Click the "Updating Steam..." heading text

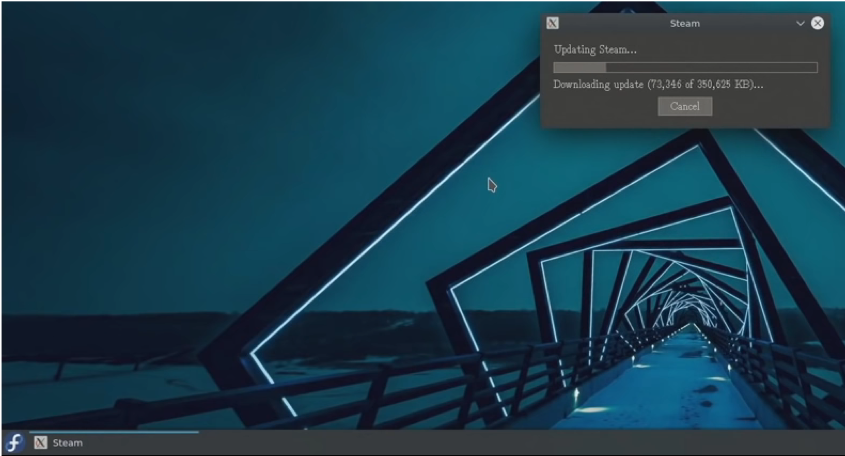595,50
